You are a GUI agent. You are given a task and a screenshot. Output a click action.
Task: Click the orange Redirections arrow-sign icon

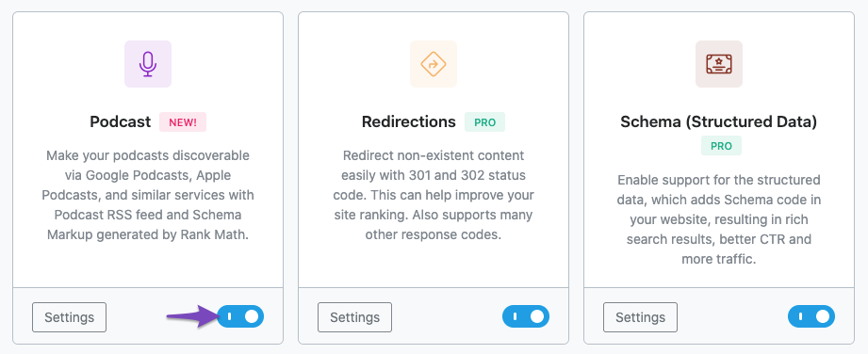click(434, 64)
